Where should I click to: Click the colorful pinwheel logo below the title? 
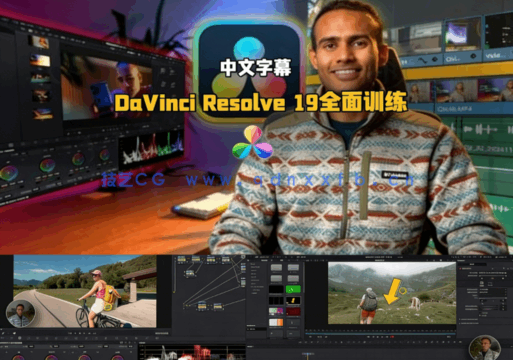[252, 142]
